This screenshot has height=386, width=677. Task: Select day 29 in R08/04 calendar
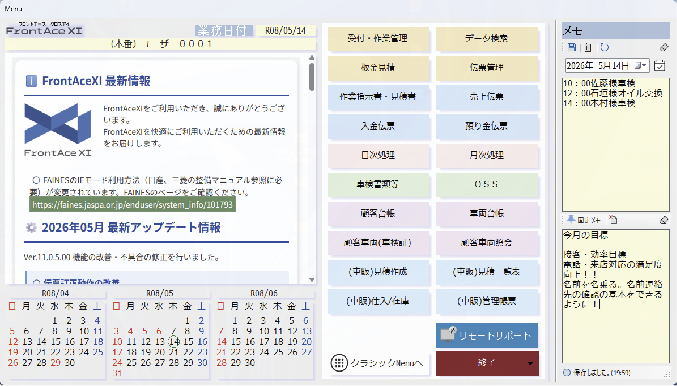[55, 362]
